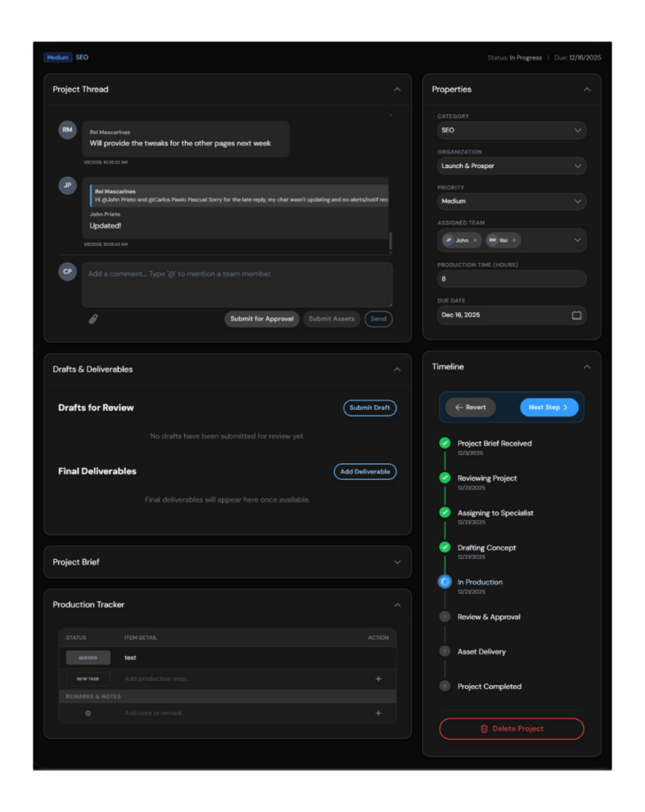Click the remark emoji icon in notes row

pos(87,713)
